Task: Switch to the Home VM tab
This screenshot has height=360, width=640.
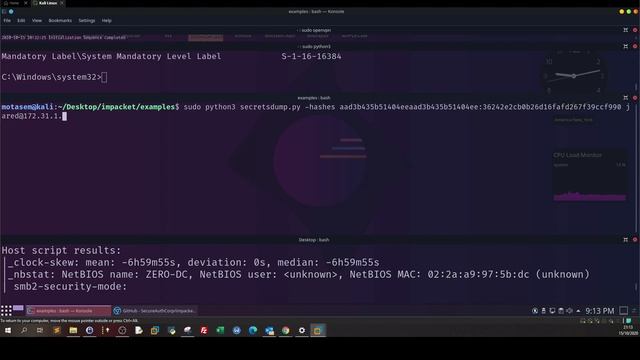Action: click(14, 3)
